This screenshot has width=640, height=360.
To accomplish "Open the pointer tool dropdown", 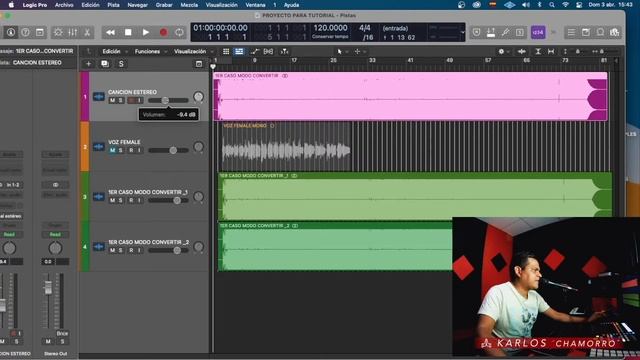I will (342, 51).
